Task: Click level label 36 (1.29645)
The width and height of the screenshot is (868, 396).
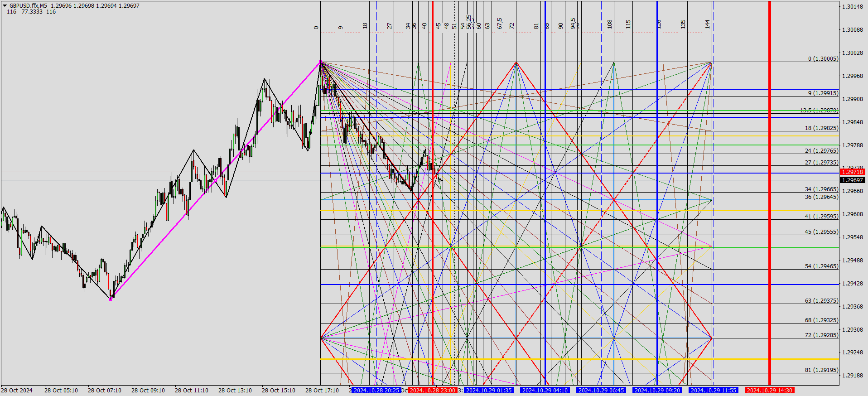Action: tap(821, 197)
